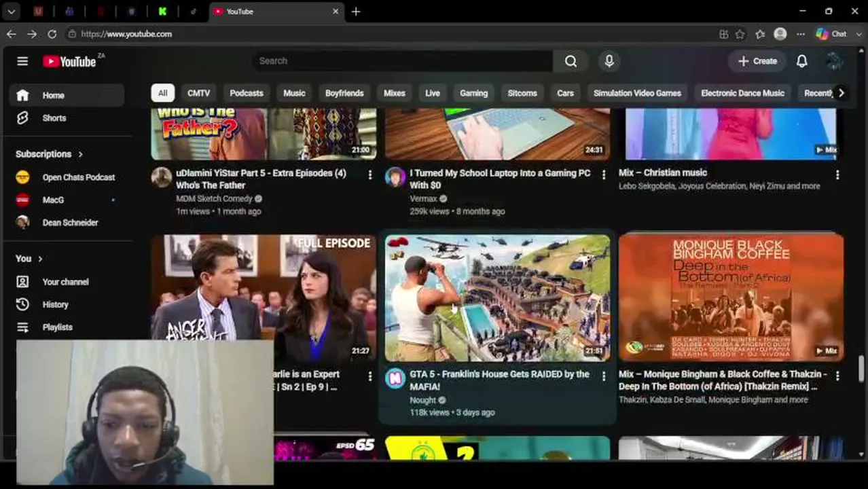Image resolution: width=868 pixels, height=489 pixels.
Task: Open Nought channel avatar
Action: (x=395, y=378)
